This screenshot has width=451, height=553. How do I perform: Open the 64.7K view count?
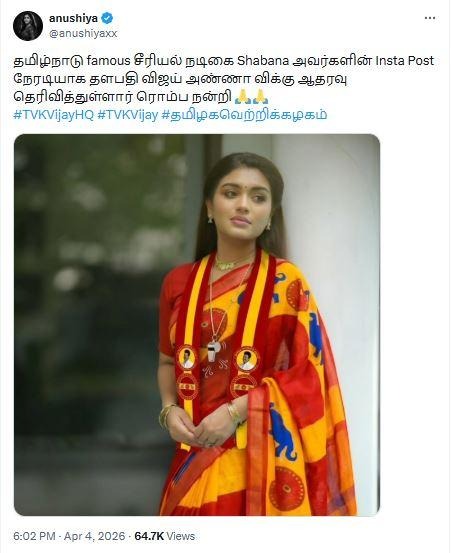[x=149, y=536]
